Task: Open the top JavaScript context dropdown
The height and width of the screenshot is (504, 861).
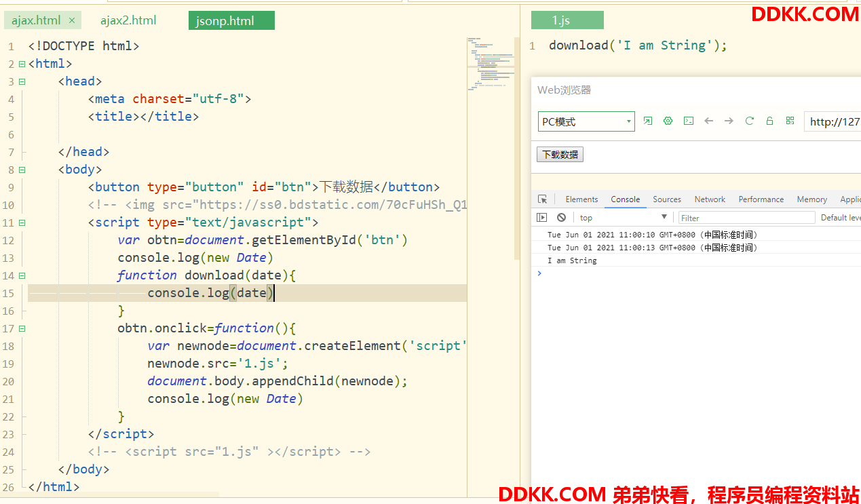Action: click(x=624, y=218)
